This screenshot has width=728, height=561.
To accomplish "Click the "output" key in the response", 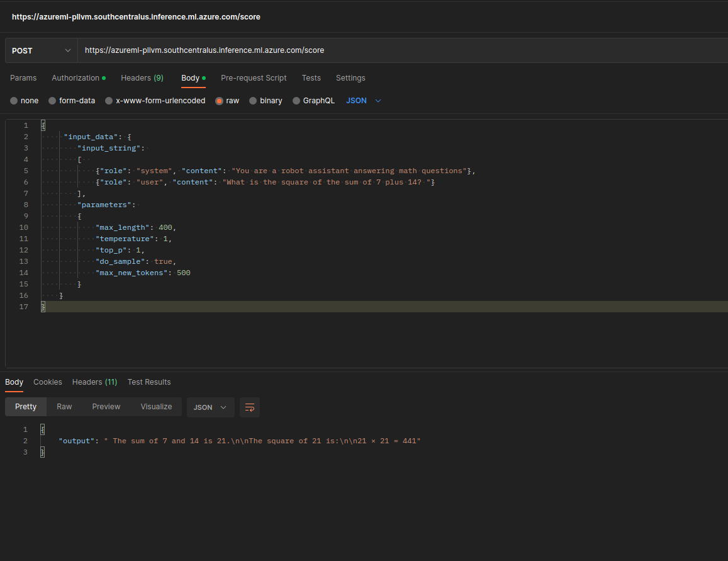I will 77,441.
